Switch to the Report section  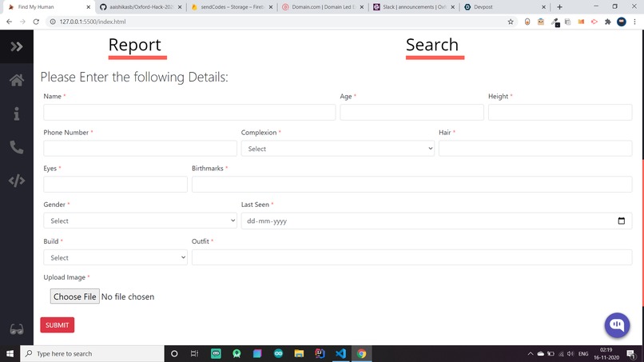pos(135,45)
